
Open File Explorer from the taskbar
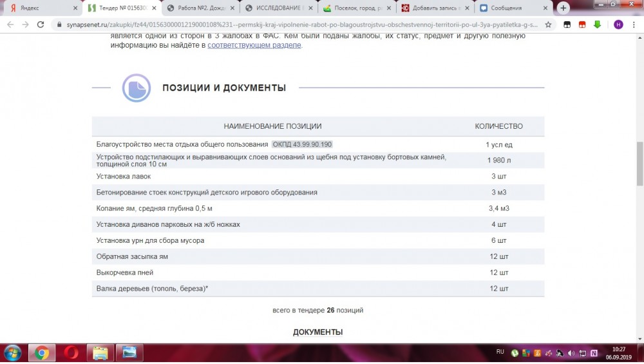(100, 352)
